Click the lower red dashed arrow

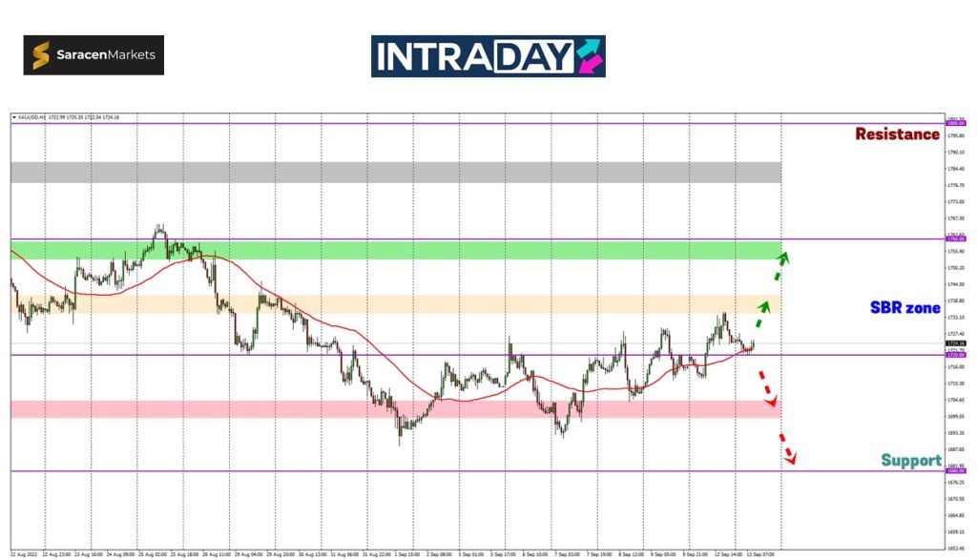point(787,450)
